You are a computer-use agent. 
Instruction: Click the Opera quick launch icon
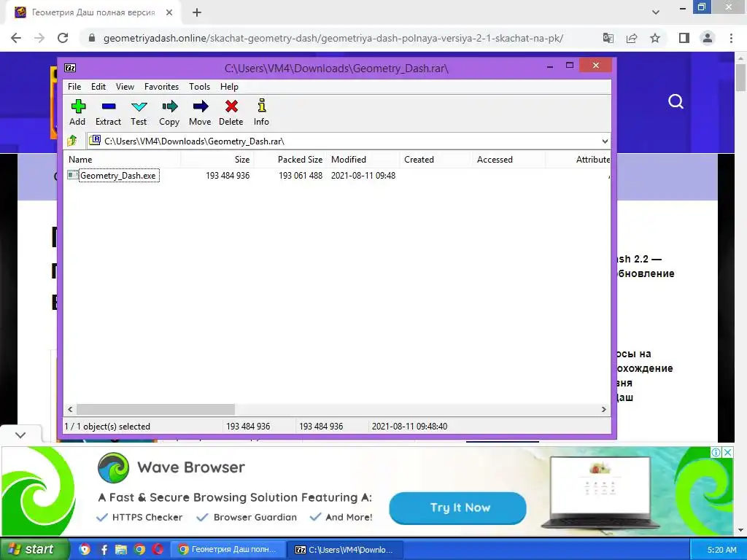coord(158,550)
